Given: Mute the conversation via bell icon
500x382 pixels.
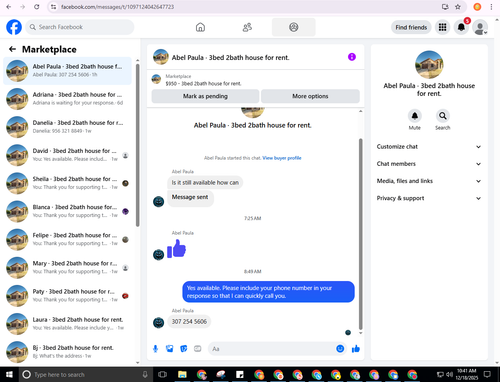Looking at the screenshot, I should point(415,116).
